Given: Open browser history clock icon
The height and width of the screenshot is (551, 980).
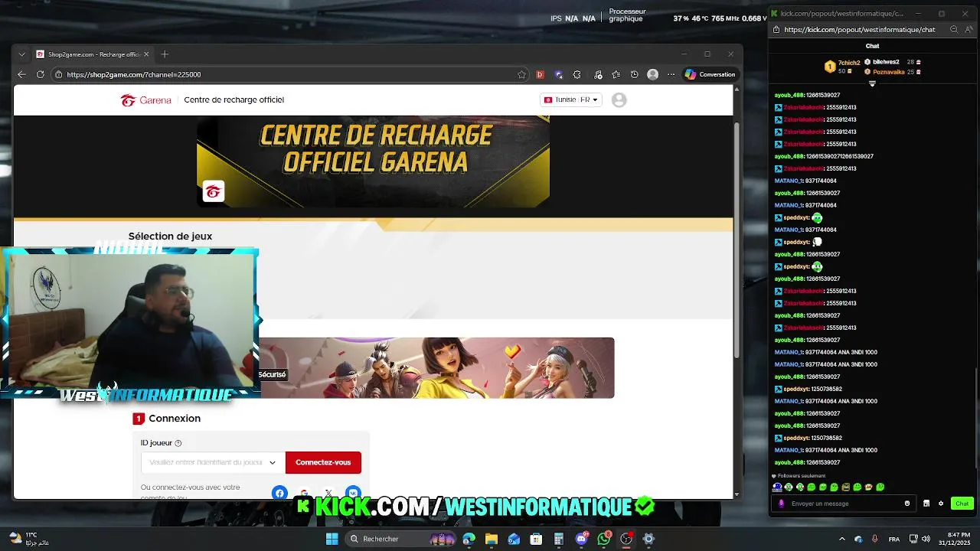Looking at the screenshot, I should click(634, 74).
